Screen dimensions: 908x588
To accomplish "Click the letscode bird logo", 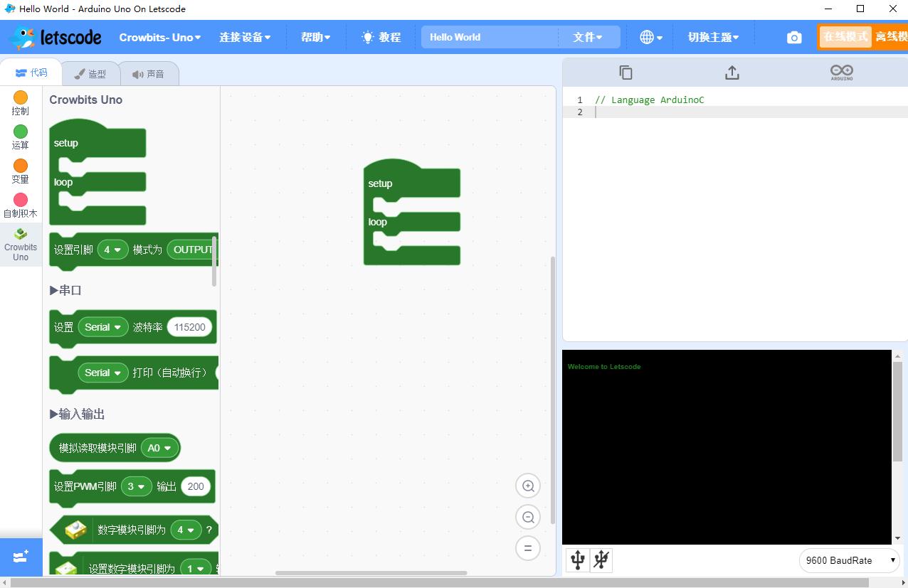I will click(x=55, y=37).
